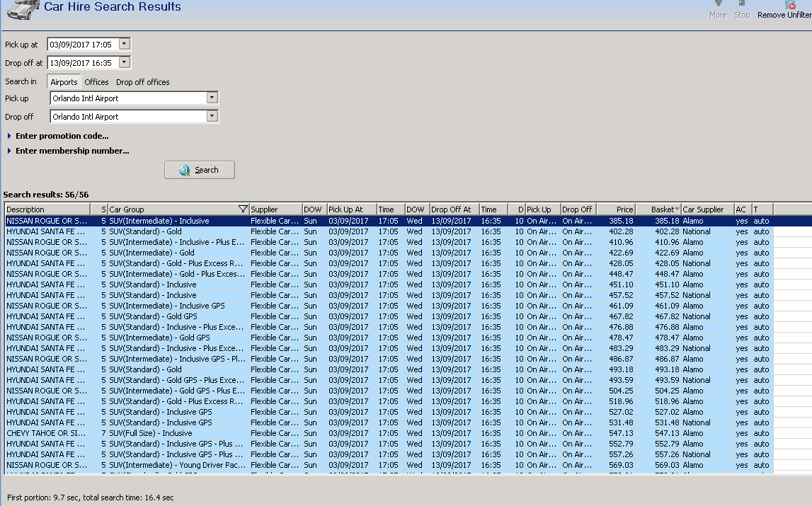Sort results by Price column header
This screenshot has width=812, height=506.
616,209
